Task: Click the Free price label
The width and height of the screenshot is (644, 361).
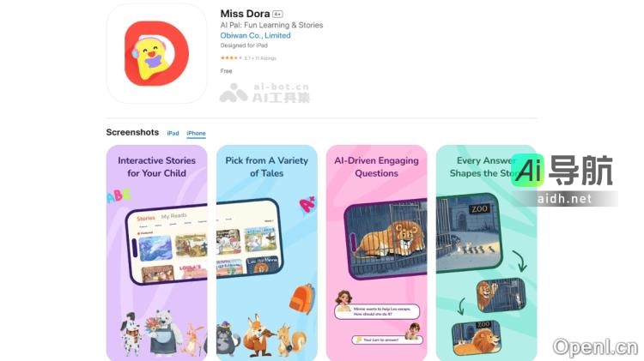Action: pos(226,71)
